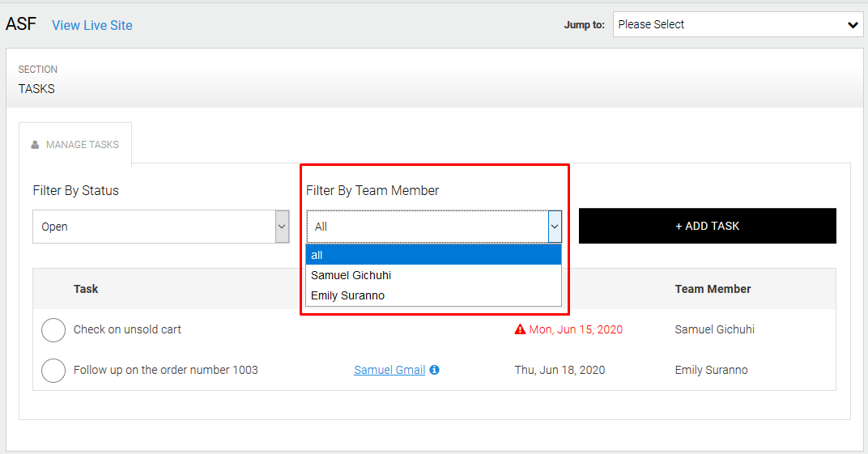Open the 'Check on unsold cart' task text
This screenshot has height=454, width=868.
tap(127, 329)
